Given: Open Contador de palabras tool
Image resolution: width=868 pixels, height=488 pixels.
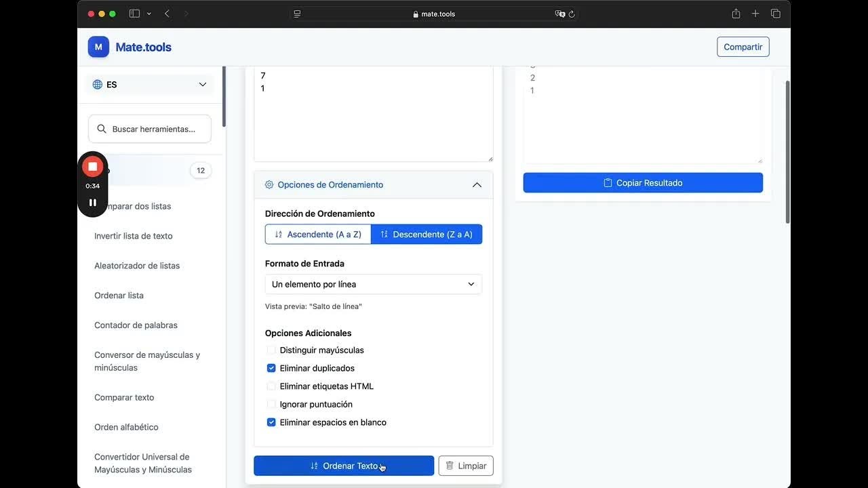Looking at the screenshot, I should coord(136,325).
